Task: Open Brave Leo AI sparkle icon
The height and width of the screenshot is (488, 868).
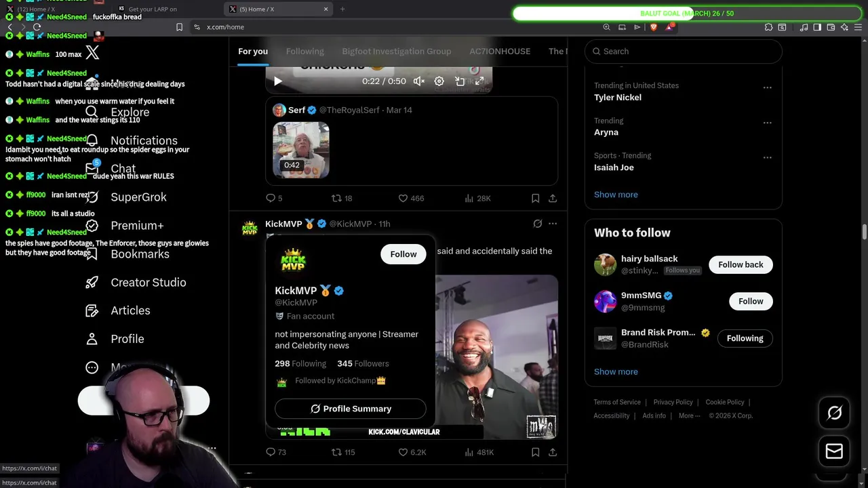Action: click(x=844, y=27)
